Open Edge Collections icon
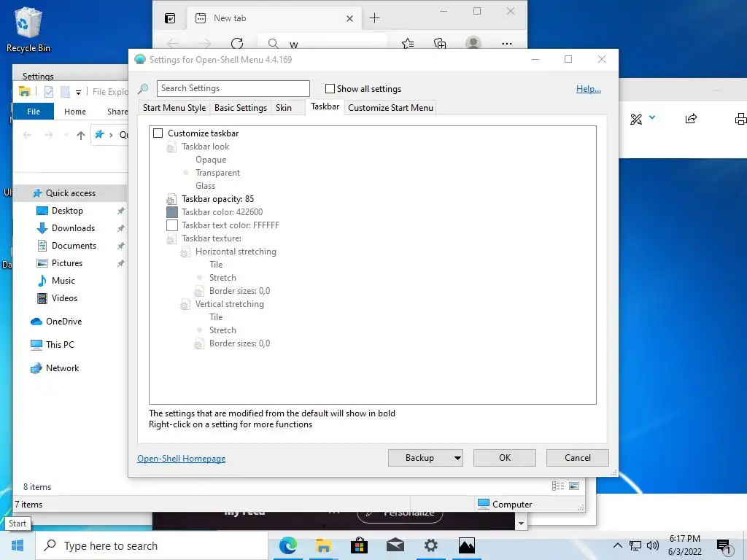747x560 pixels. pos(440,44)
